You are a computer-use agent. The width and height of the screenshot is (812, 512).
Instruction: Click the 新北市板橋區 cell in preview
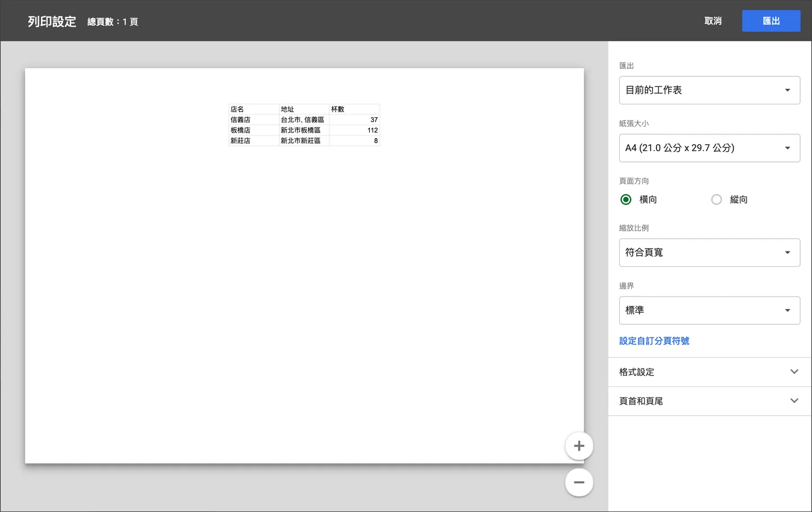click(x=304, y=130)
